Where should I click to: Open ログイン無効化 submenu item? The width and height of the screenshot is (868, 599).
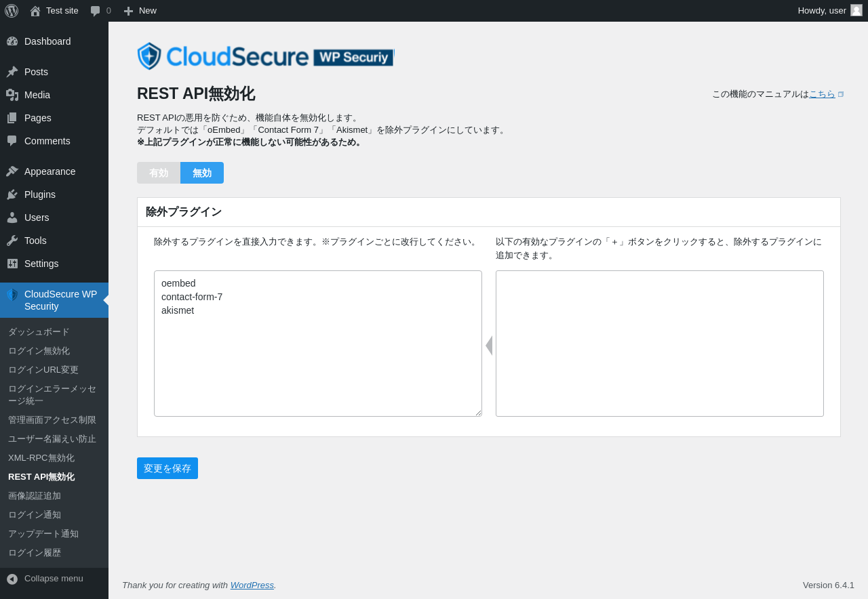tap(54, 351)
